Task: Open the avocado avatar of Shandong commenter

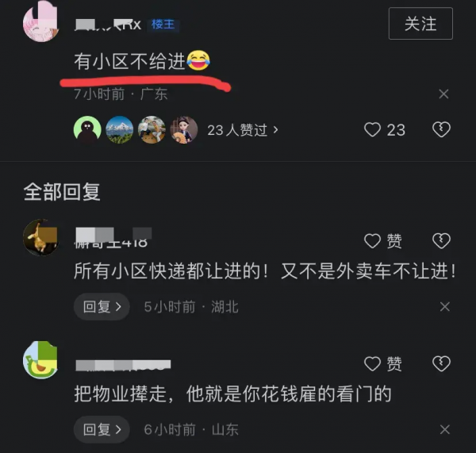Action: pyautogui.click(x=40, y=360)
